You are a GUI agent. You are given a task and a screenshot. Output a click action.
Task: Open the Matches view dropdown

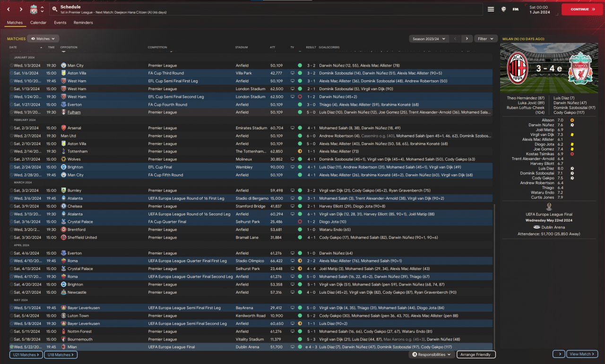[x=43, y=39]
